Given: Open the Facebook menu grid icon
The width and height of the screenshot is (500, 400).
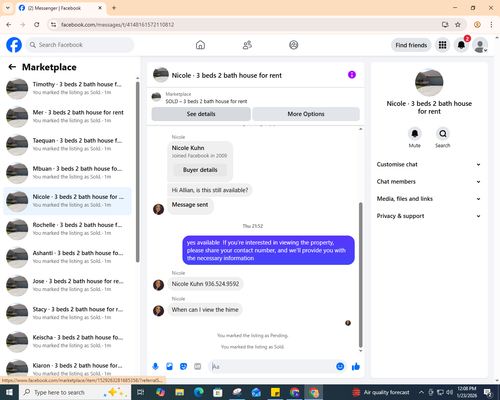Looking at the screenshot, I should (442, 45).
